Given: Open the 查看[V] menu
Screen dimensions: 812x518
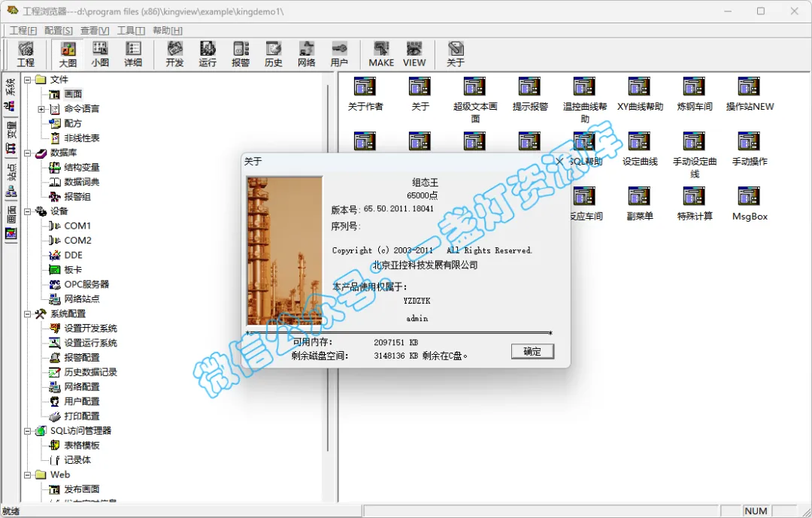Looking at the screenshot, I should pos(95,31).
